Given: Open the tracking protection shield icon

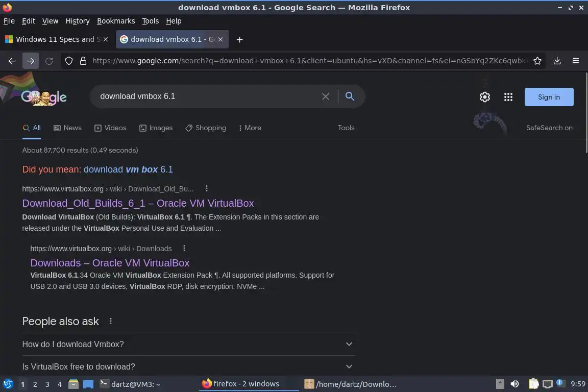Looking at the screenshot, I should point(68,61).
